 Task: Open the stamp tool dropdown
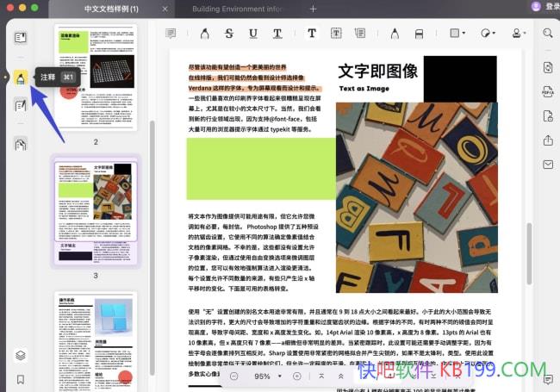click(519, 34)
